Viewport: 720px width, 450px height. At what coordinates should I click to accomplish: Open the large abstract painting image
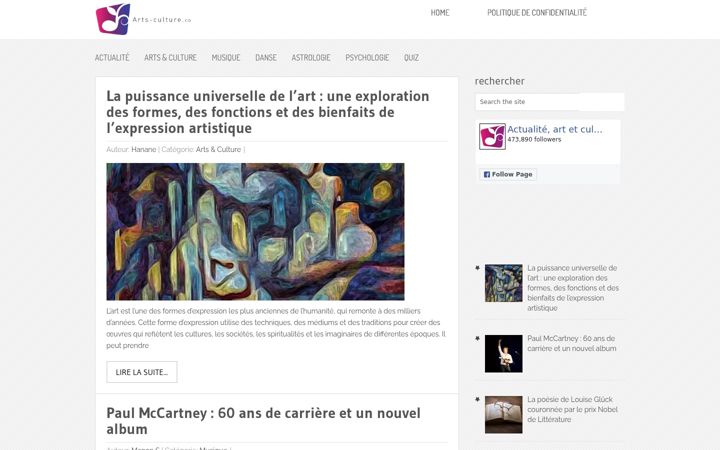click(255, 231)
